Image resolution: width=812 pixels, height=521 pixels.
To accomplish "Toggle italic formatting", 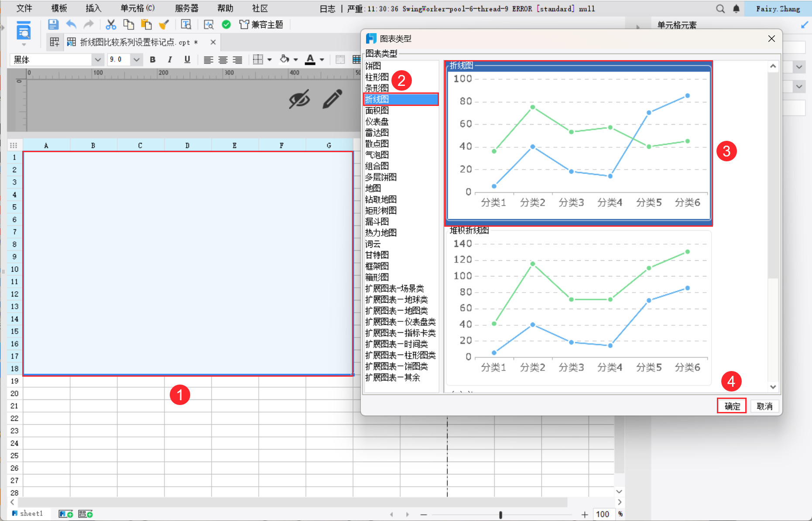I will coord(170,60).
